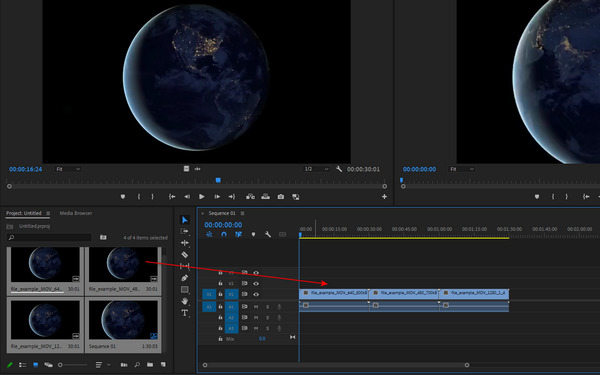Mute audio track A1
The height and width of the screenshot is (375, 600).
(256, 307)
